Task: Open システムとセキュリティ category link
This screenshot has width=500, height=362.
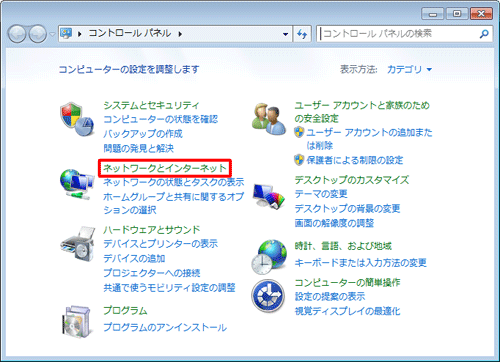Action: (151, 105)
